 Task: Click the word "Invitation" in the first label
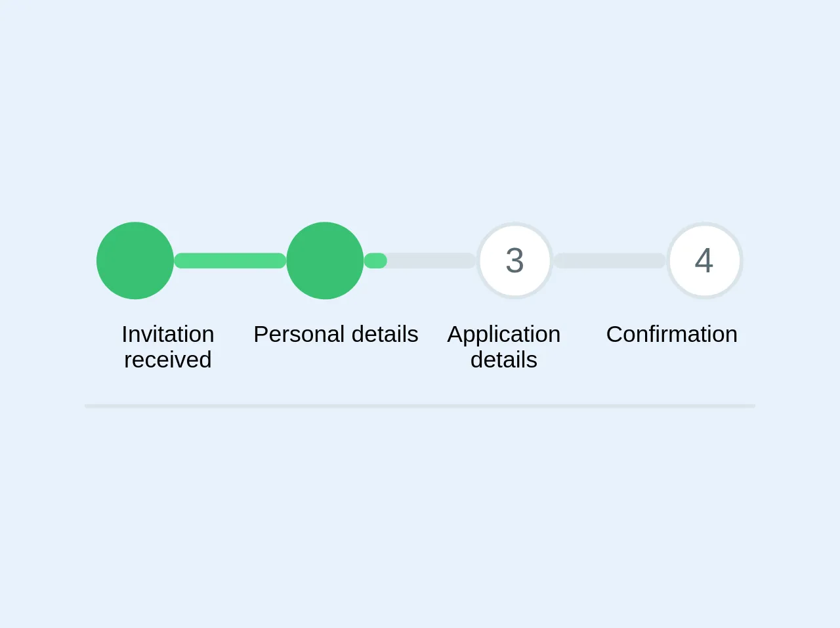pyautogui.click(x=168, y=334)
